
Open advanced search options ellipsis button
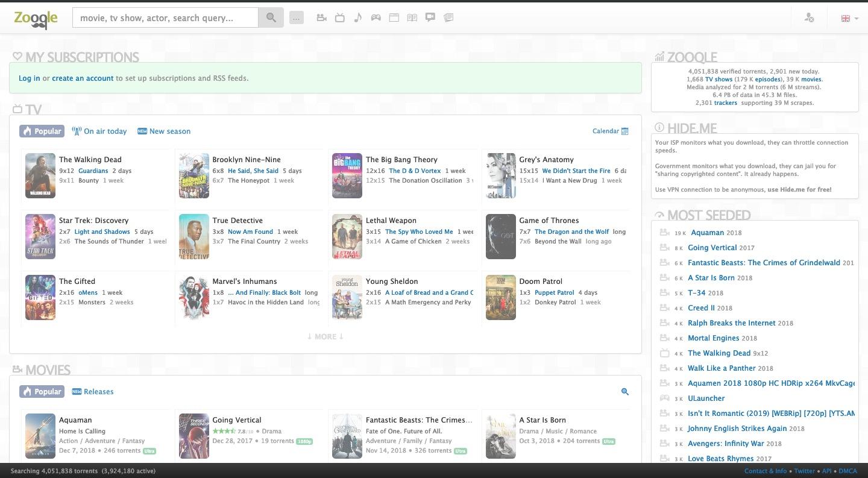click(x=296, y=18)
